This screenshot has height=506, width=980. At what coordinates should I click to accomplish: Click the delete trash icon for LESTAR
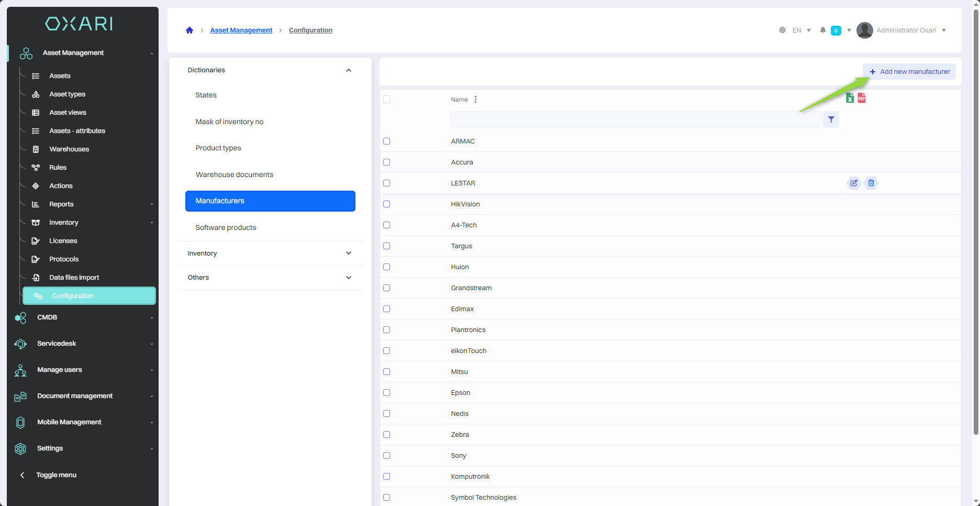tap(871, 183)
